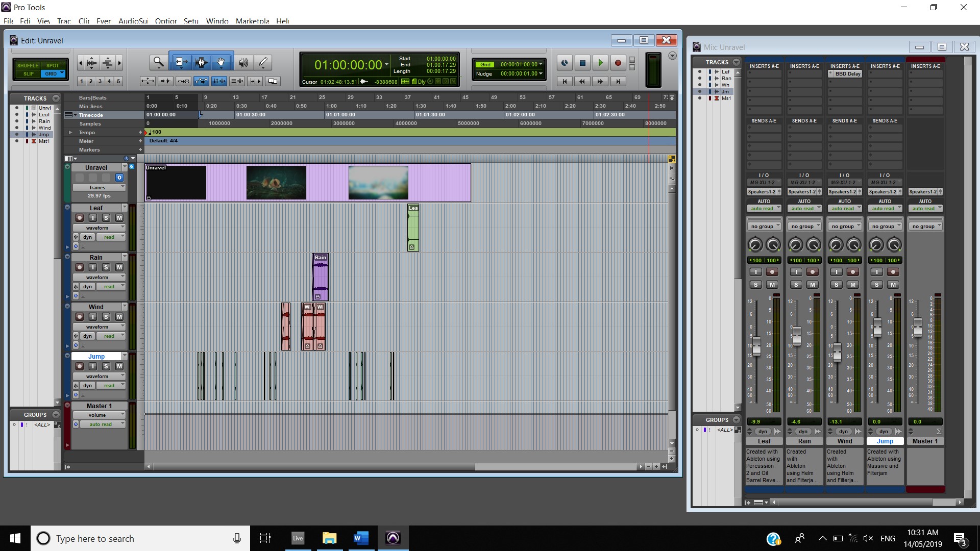Click the Rain channel volume fader
Viewport: 980px width, 551px height.
coord(796,335)
